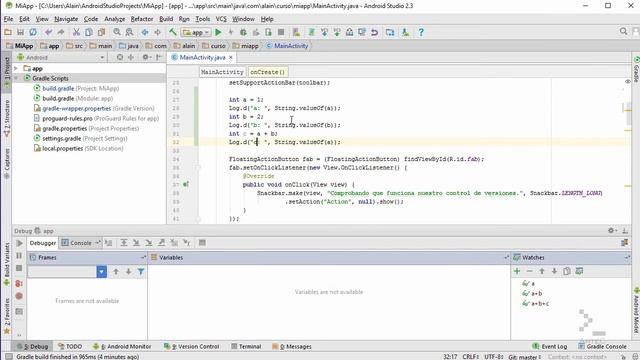Select the Debugger tab
Viewport: 640px width, 360px height.
tap(42, 243)
